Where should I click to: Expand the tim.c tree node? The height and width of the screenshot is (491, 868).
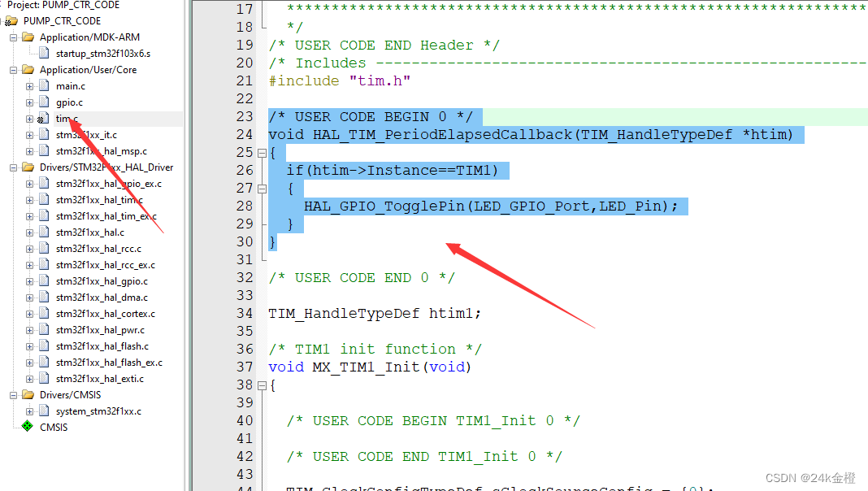pos(29,119)
